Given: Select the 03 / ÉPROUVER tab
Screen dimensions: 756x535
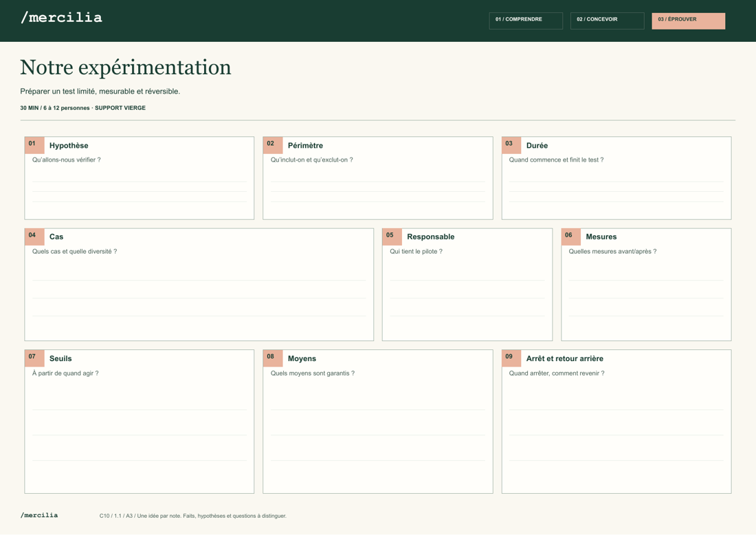Looking at the screenshot, I should [688, 21].
